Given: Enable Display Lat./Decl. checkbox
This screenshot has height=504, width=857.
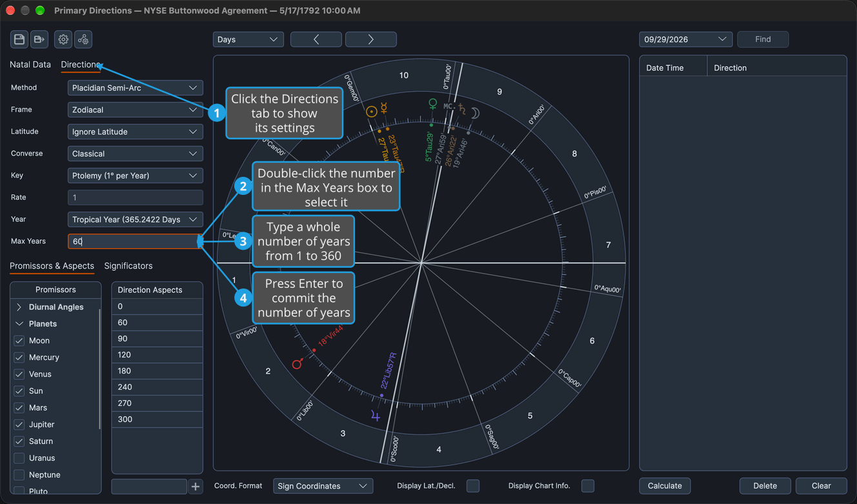Looking at the screenshot, I should (473, 486).
